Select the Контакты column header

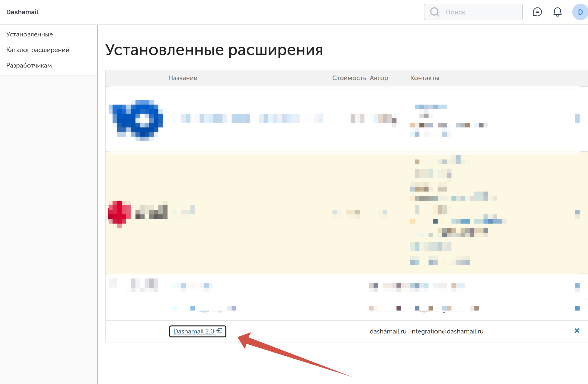coord(425,78)
